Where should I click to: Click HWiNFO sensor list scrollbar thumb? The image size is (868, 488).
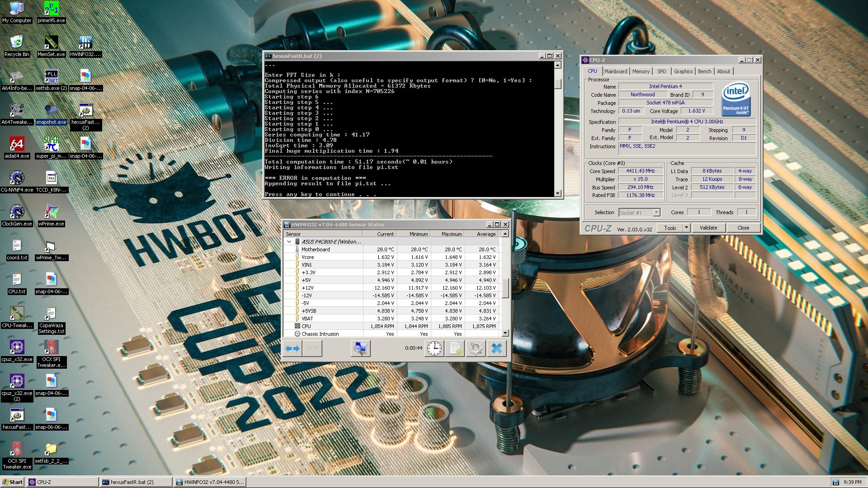pos(505,288)
